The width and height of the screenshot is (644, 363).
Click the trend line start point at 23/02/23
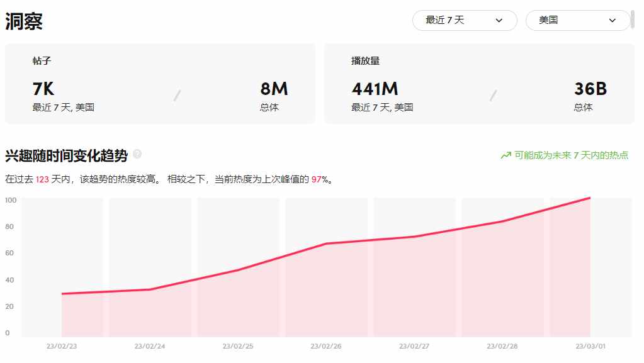62,294
